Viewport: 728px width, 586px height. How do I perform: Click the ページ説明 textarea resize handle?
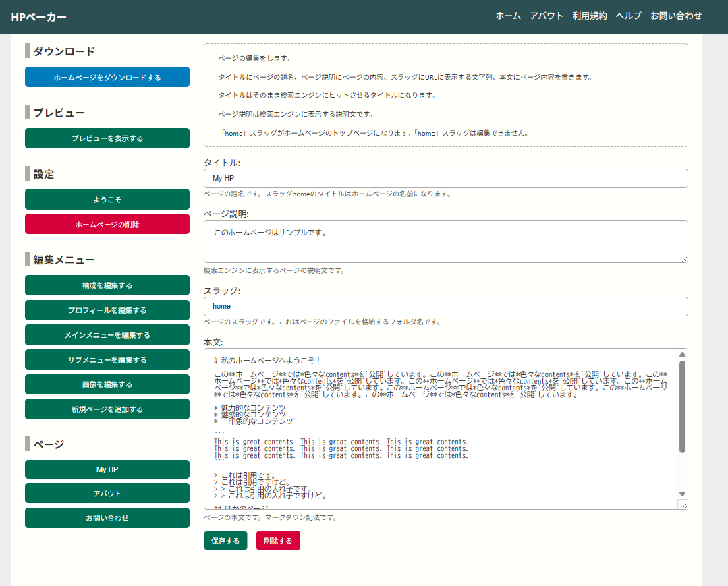tap(684, 259)
